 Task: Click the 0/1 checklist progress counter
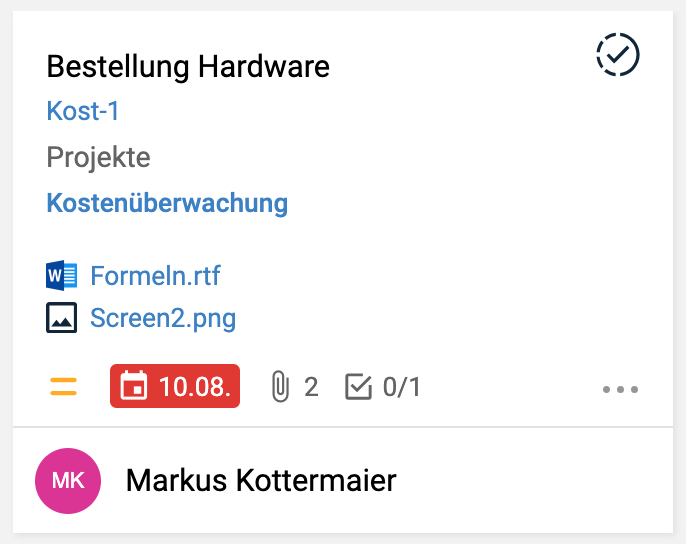(401, 387)
